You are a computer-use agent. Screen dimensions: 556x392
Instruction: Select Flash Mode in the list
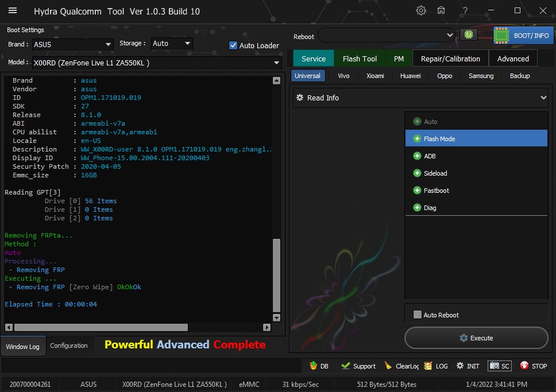click(x=476, y=138)
